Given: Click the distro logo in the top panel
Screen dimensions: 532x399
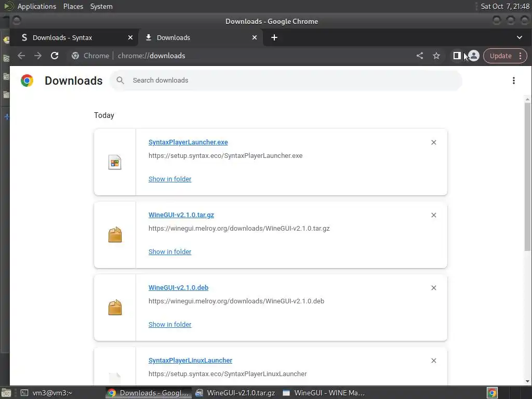Looking at the screenshot, I should click(x=8, y=6).
